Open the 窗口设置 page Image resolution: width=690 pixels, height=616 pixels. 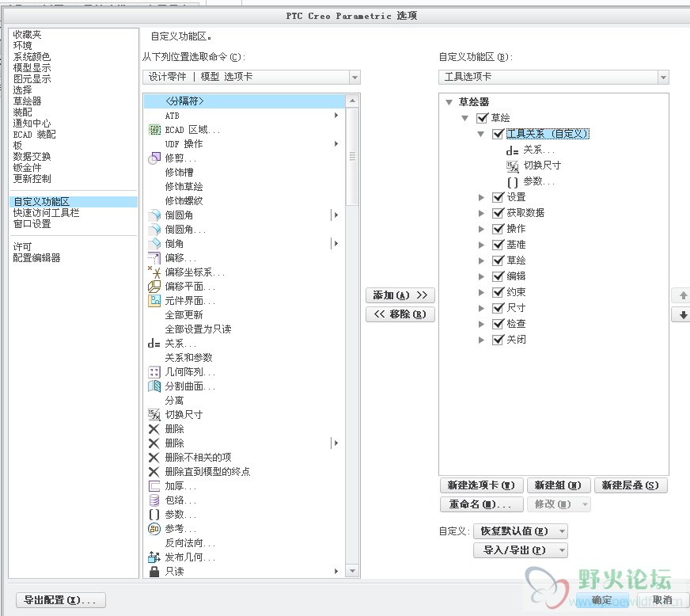tap(32, 224)
